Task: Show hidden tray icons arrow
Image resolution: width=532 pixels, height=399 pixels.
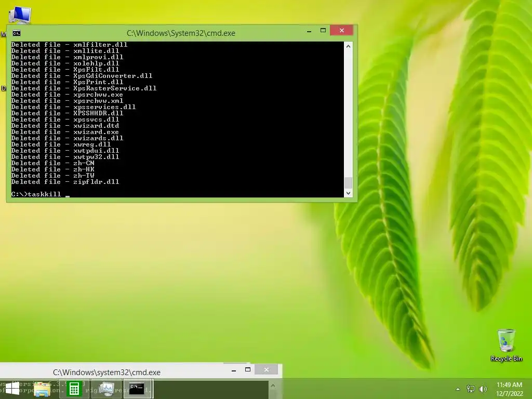Action: click(458, 389)
